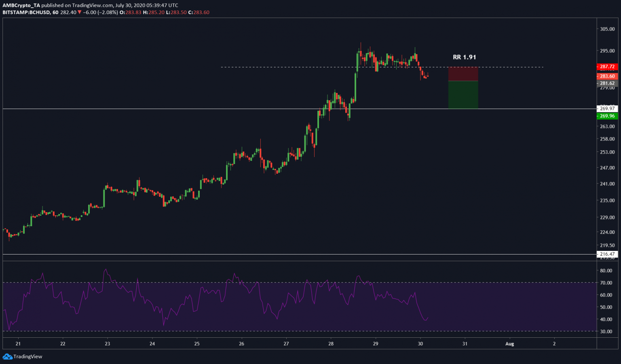This screenshot has height=364, width=621.
Task: Click the 30.00 RSI oversold level label
Action: click(606, 331)
